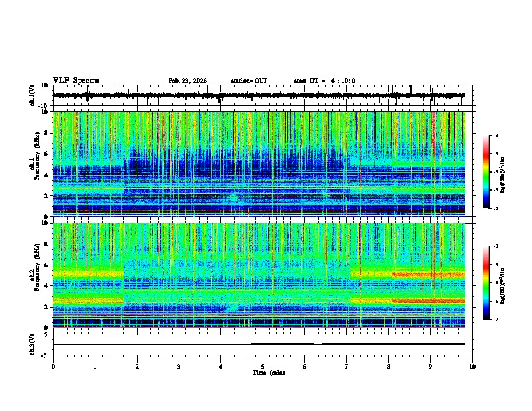Click the "-7" label on ch.1 colorbar
The image size is (532, 411).
(496, 208)
